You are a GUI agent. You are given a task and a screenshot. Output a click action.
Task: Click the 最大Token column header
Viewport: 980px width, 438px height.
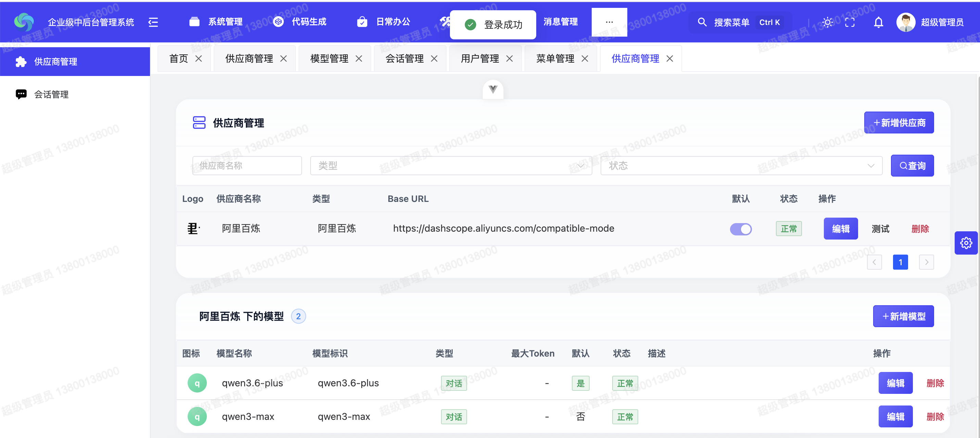coord(532,353)
